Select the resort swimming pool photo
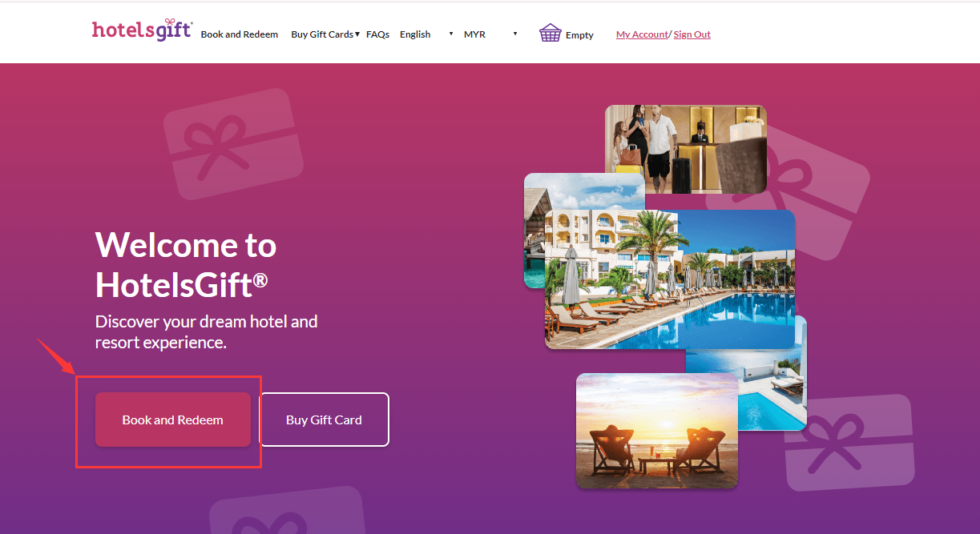Viewport: 980px width, 534px height. (670, 279)
